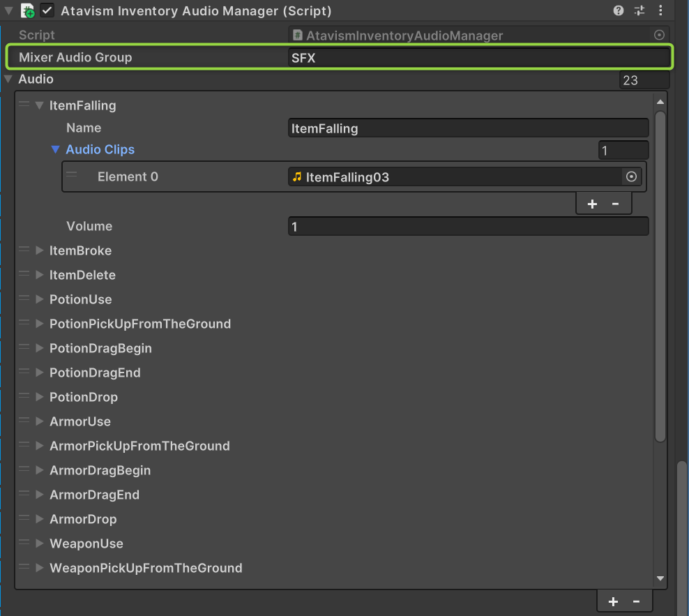Remove last item from Audio list
This screenshot has width=689, height=616.
point(636,601)
